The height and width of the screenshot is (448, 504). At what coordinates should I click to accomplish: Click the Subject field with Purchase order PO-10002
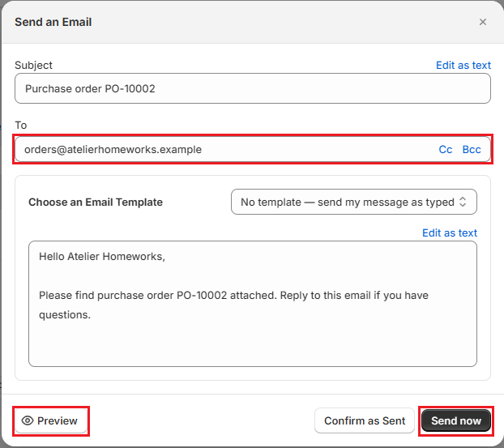click(x=253, y=88)
